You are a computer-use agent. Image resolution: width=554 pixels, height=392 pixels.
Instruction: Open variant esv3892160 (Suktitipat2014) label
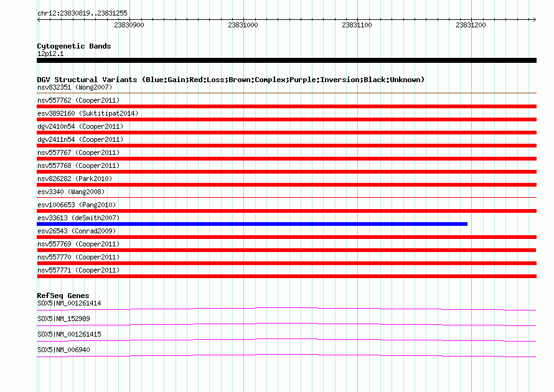(x=88, y=113)
